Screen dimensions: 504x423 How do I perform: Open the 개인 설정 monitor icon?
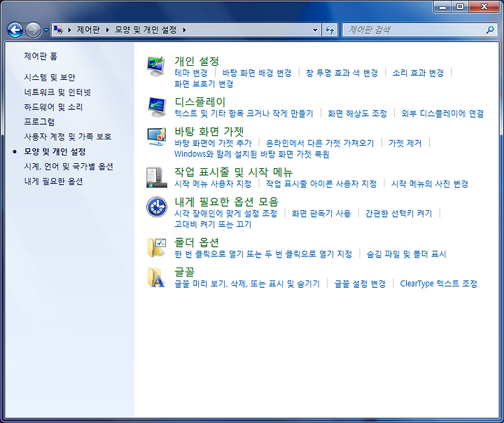[156, 67]
